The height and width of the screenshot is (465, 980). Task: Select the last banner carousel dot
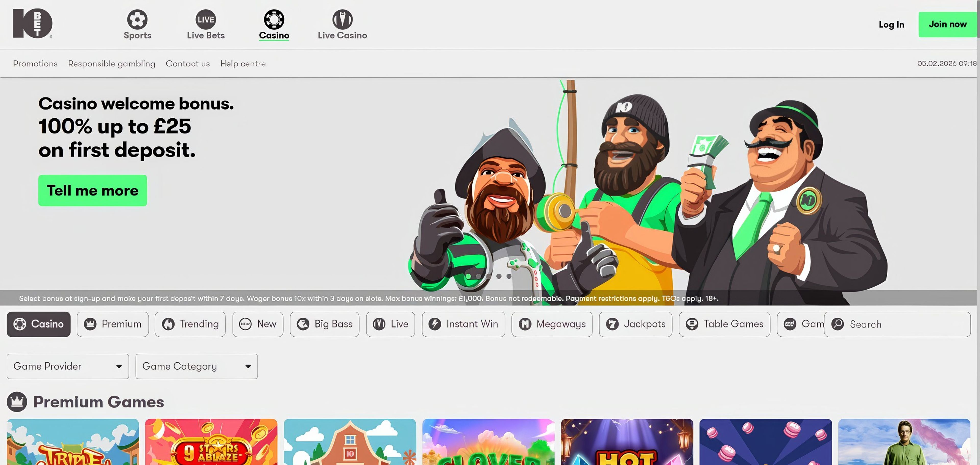[x=509, y=276]
